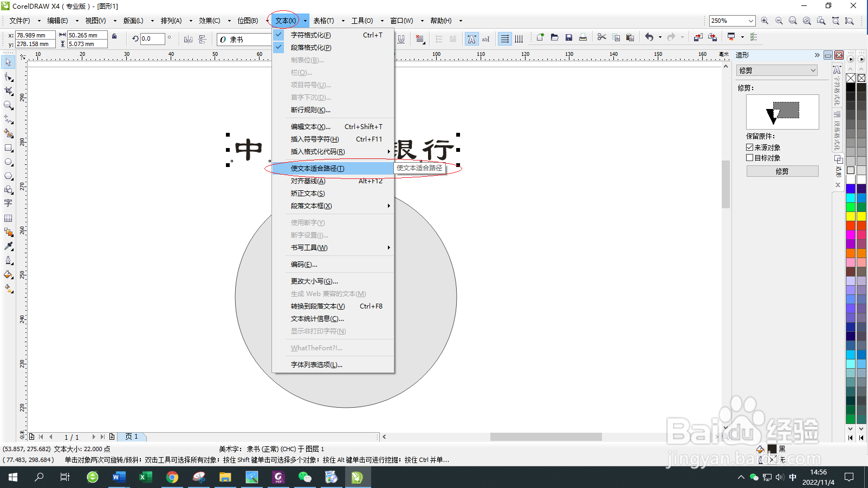The height and width of the screenshot is (488, 868).
Task: Expand the 造形 docker chevron
Action: pos(817,55)
